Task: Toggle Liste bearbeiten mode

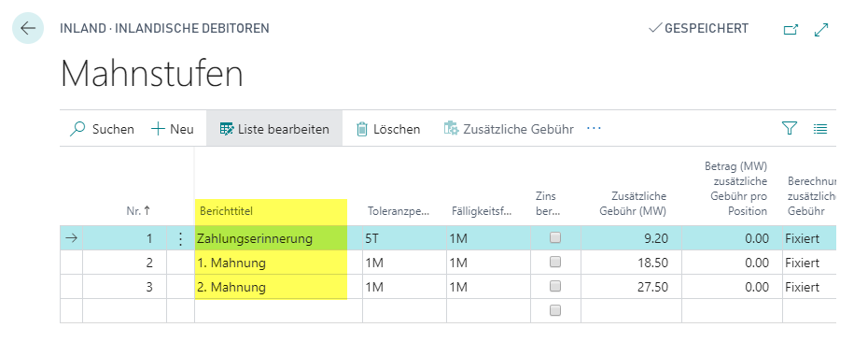Action: coord(274,129)
